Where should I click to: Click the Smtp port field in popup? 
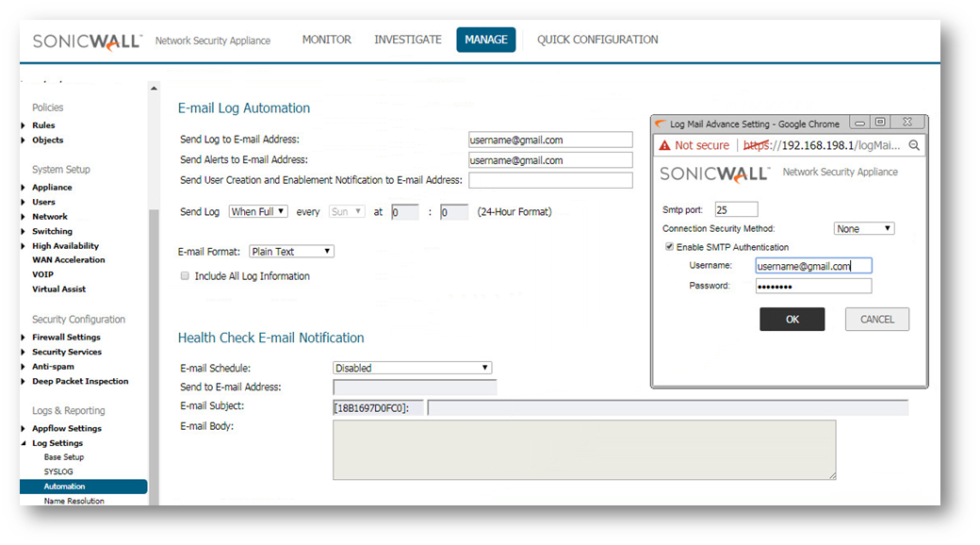point(736,209)
